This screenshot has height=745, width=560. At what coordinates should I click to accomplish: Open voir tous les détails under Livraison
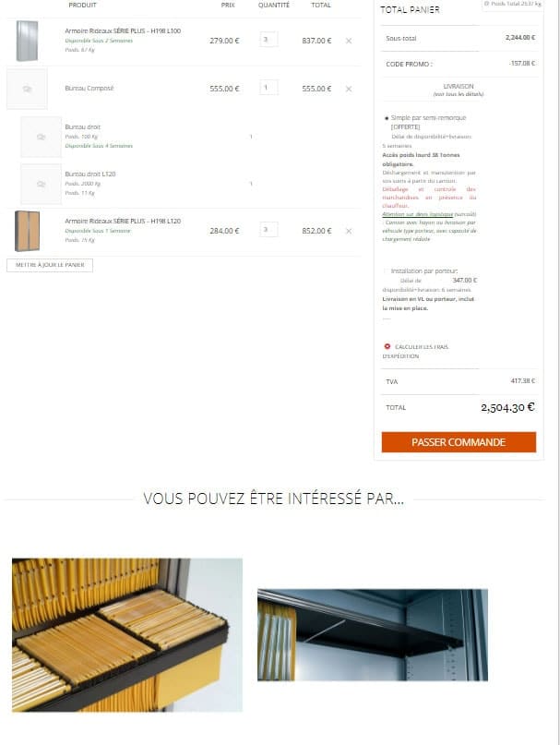[x=459, y=94]
